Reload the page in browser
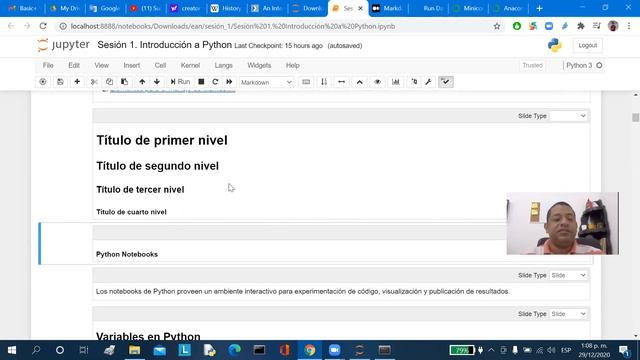The width and height of the screenshot is (640, 360). pos(43,26)
